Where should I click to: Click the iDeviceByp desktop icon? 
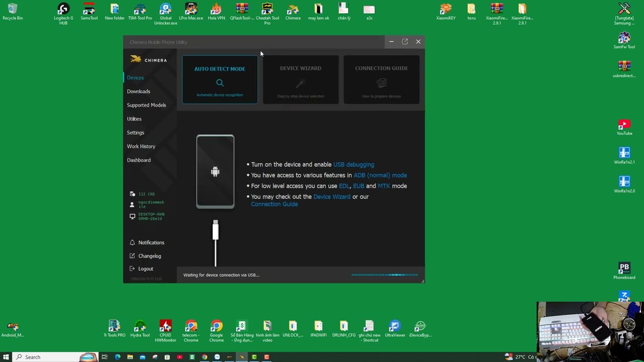(x=421, y=329)
